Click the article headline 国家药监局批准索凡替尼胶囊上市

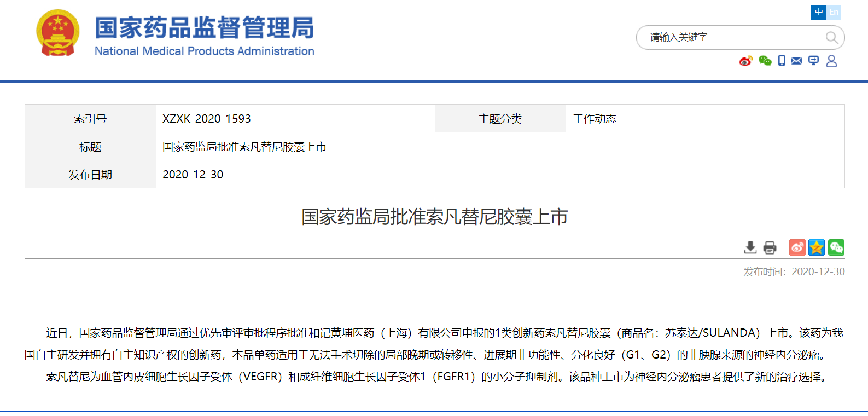point(434,217)
